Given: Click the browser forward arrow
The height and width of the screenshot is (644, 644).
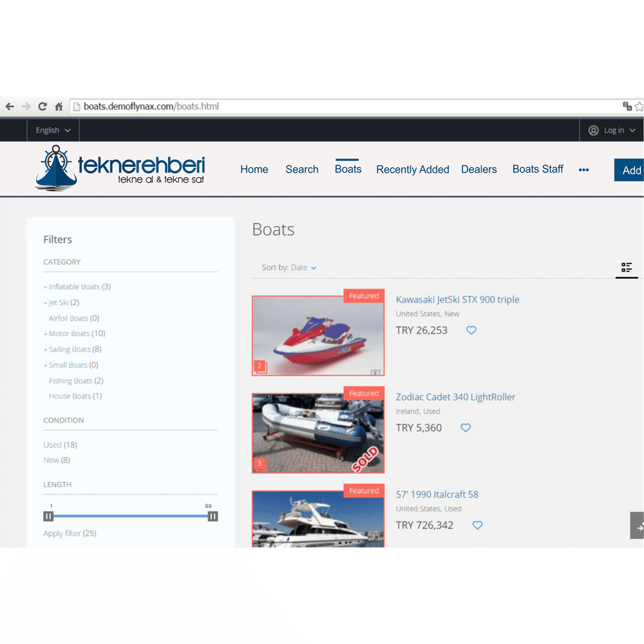Looking at the screenshot, I should tap(26, 106).
